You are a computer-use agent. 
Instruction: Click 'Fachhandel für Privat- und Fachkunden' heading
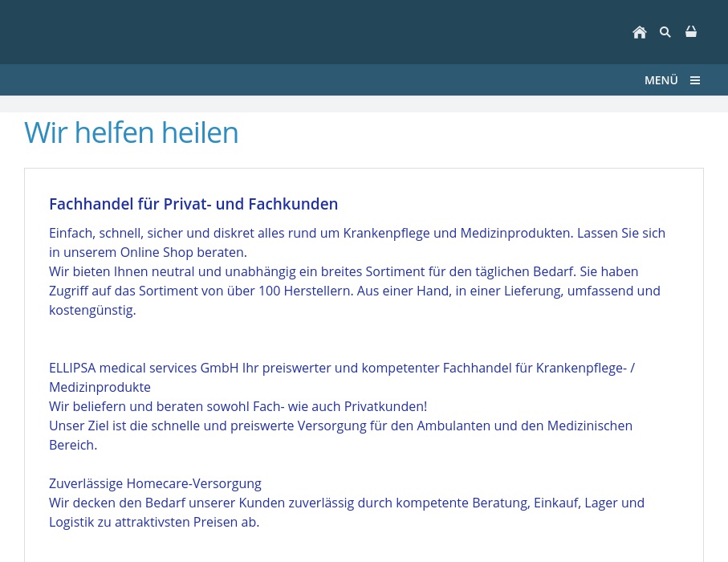point(193,204)
